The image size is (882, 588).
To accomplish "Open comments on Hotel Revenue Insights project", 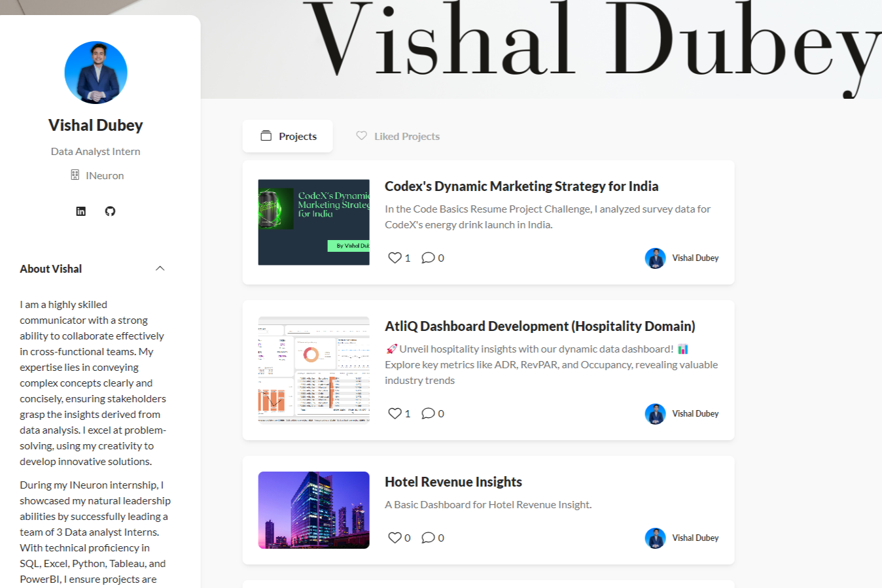I will point(428,538).
